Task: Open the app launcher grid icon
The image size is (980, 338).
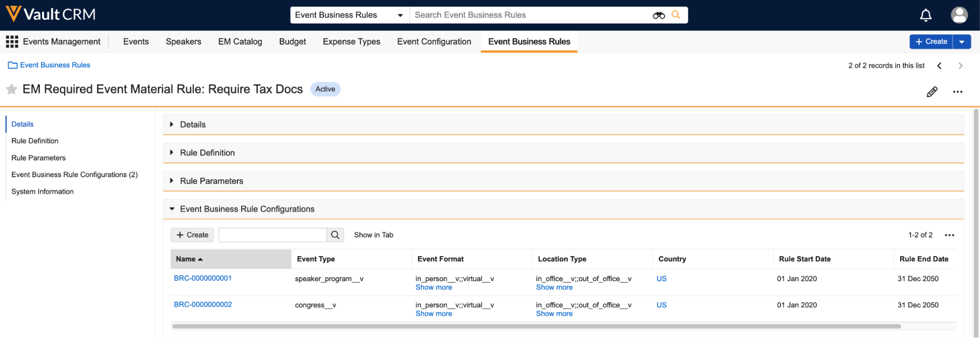Action: point(12,42)
